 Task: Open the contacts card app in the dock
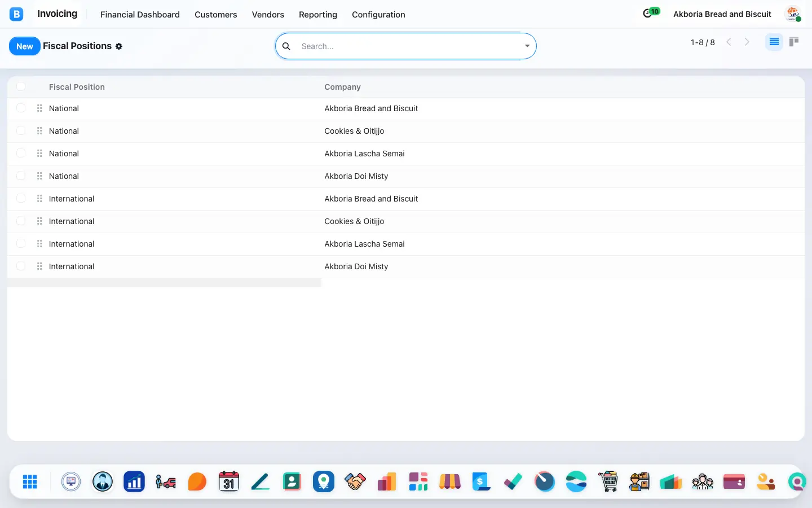tap(292, 481)
